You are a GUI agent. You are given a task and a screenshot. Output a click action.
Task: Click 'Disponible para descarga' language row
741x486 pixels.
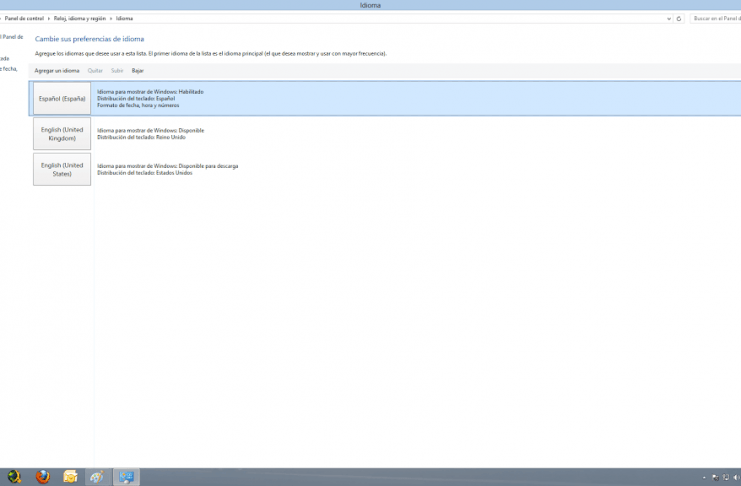168,166
